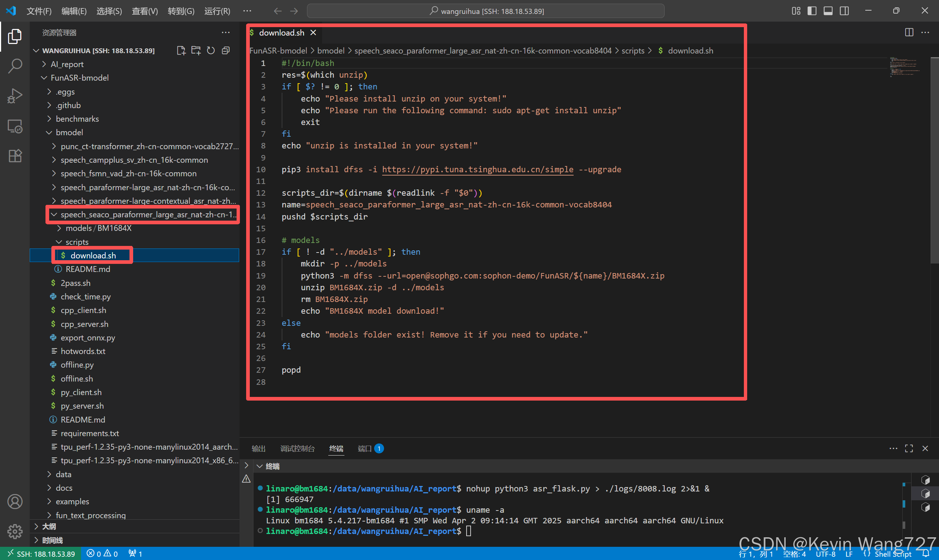Open check_time.py file

(134, 296)
